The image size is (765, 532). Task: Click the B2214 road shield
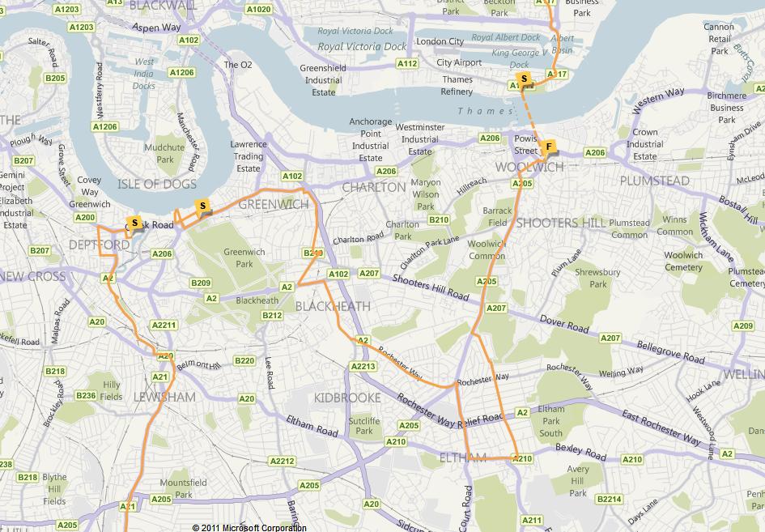[610, 499]
